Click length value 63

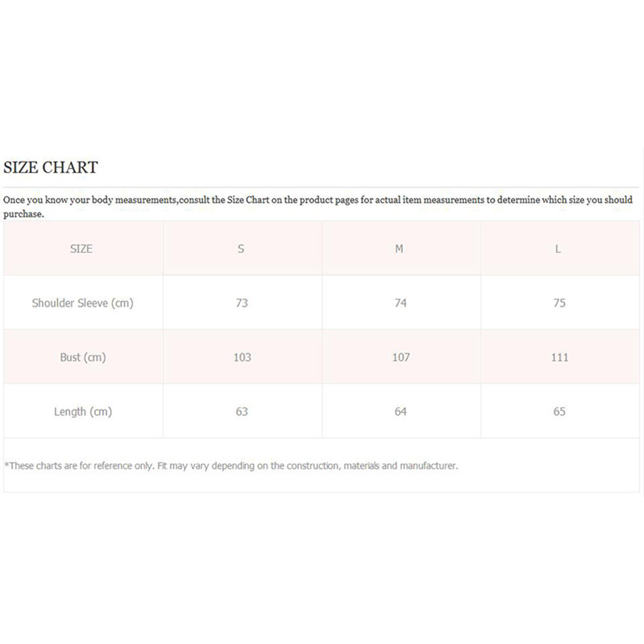[241, 412]
